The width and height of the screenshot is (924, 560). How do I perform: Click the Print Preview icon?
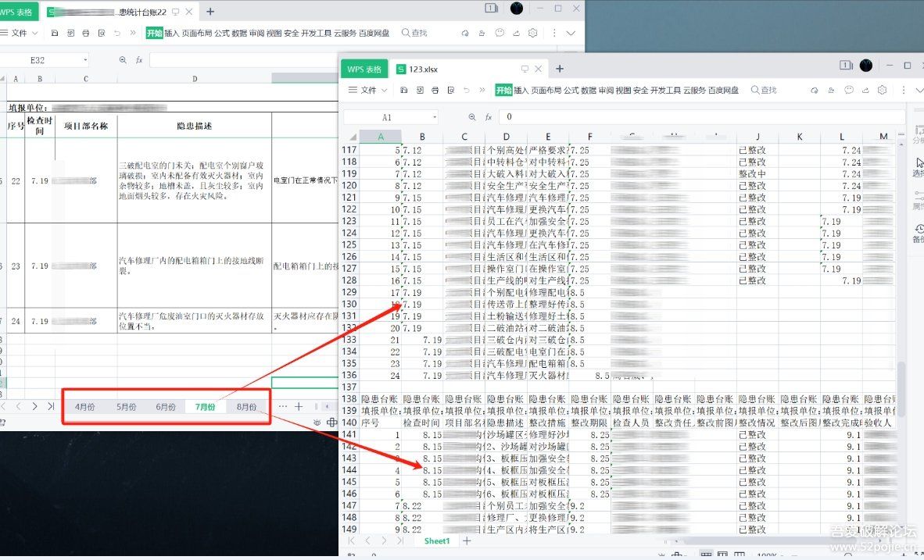(x=450, y=90)
